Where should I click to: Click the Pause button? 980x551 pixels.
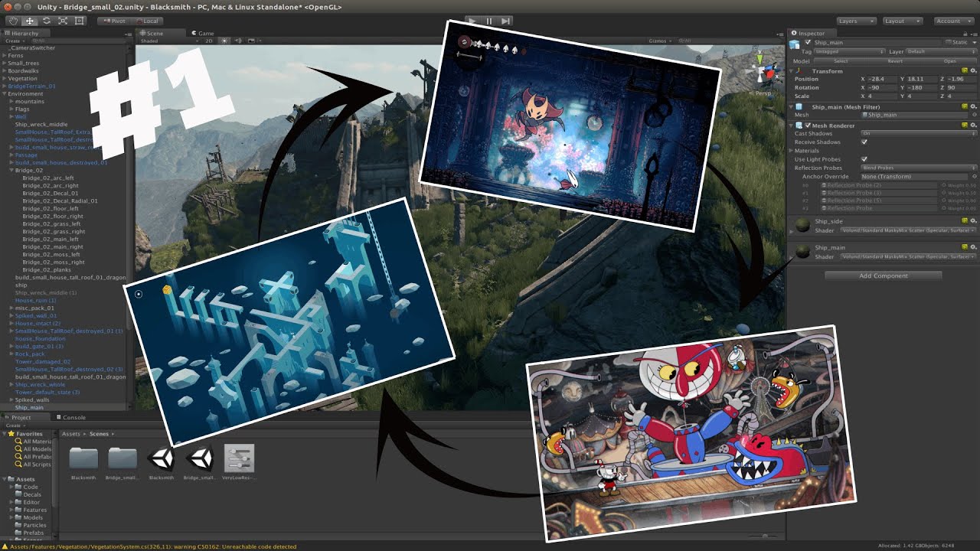pos(489,21)
